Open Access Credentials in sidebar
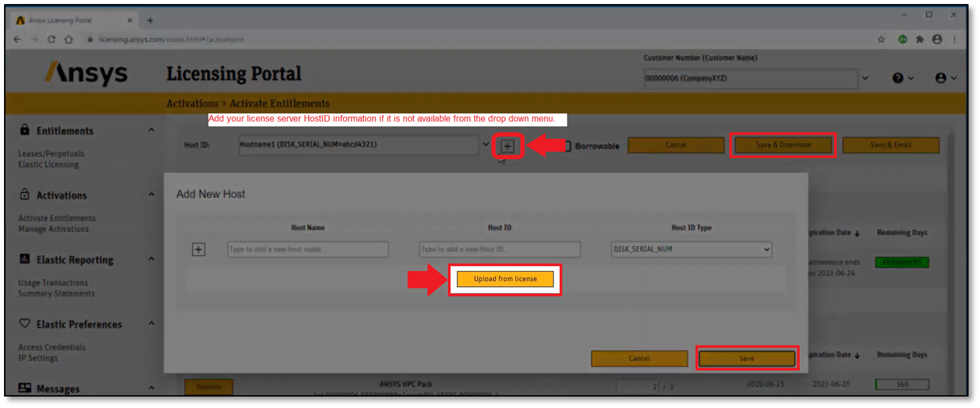Image resolution: width=980 pixels, height=408 pixels. click(52, 348)
